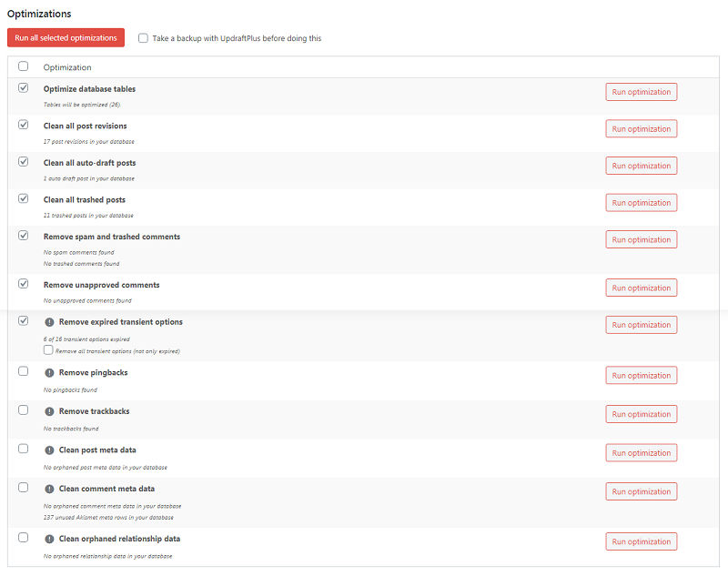Click the Clean comment meta data title
The image size is (728, 576).
pyautogui.click(x=106, y=489)
